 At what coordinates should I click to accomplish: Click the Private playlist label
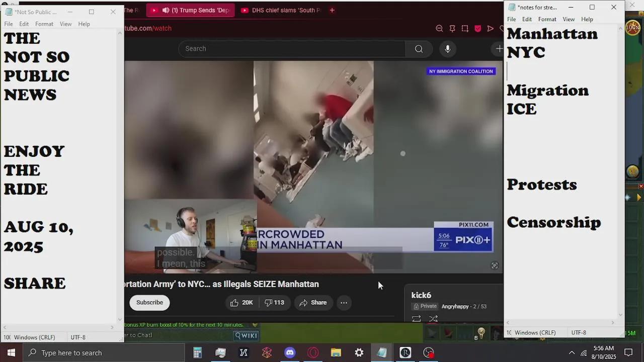point(424,306)
